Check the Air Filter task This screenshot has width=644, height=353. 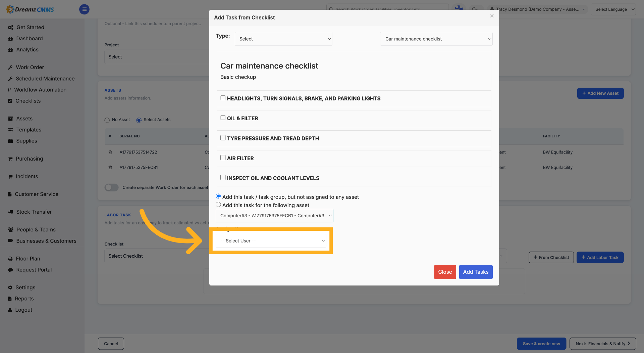tap(223, 158)
